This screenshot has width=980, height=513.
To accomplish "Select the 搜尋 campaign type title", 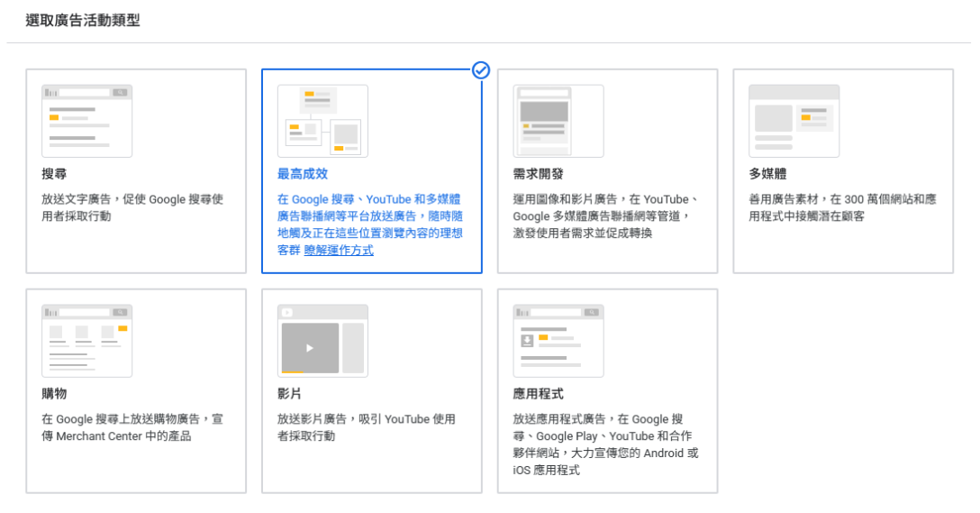I will pyautogui.click(x=54, y=174).
